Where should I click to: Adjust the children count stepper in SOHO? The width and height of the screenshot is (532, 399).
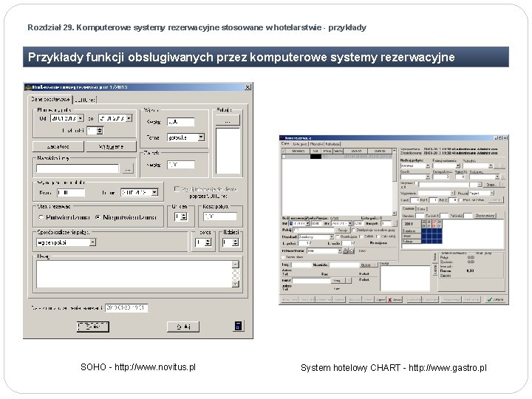click(235, 242)
